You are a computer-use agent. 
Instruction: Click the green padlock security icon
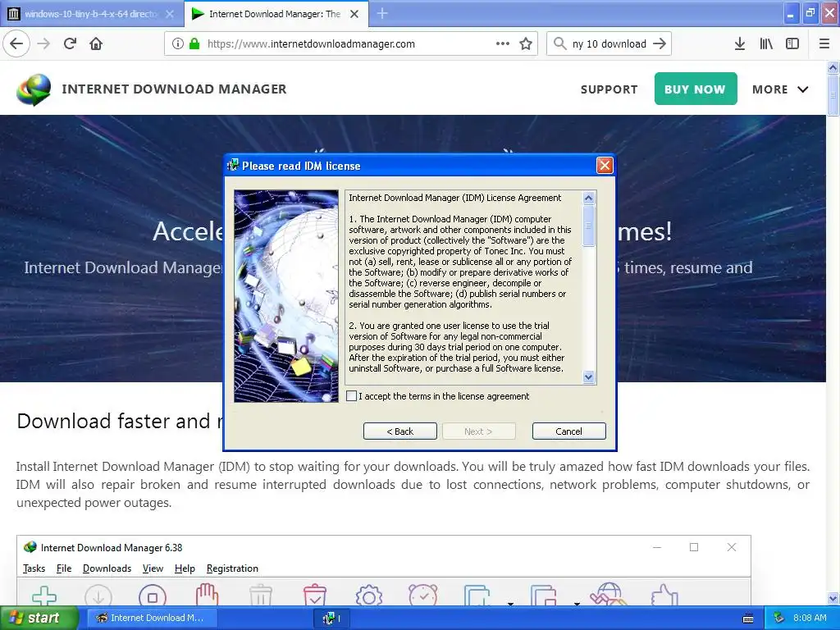click(x=194, y=43)
